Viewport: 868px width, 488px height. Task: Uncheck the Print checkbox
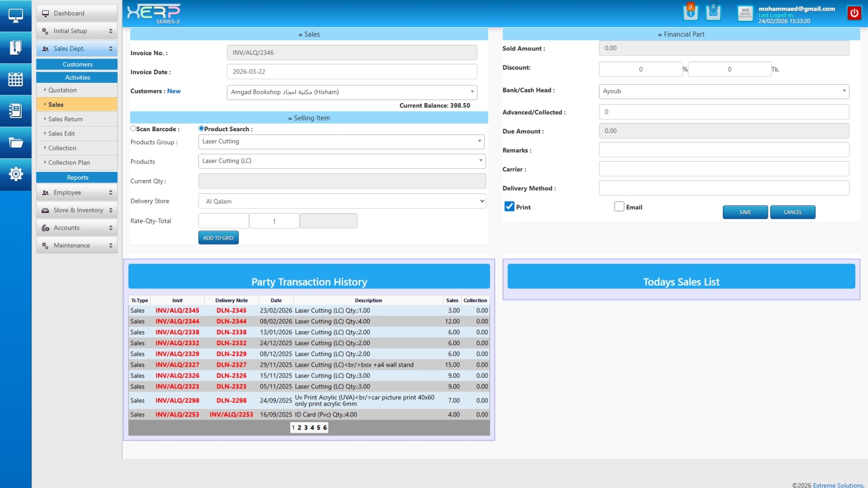click(x=509, y=207)
